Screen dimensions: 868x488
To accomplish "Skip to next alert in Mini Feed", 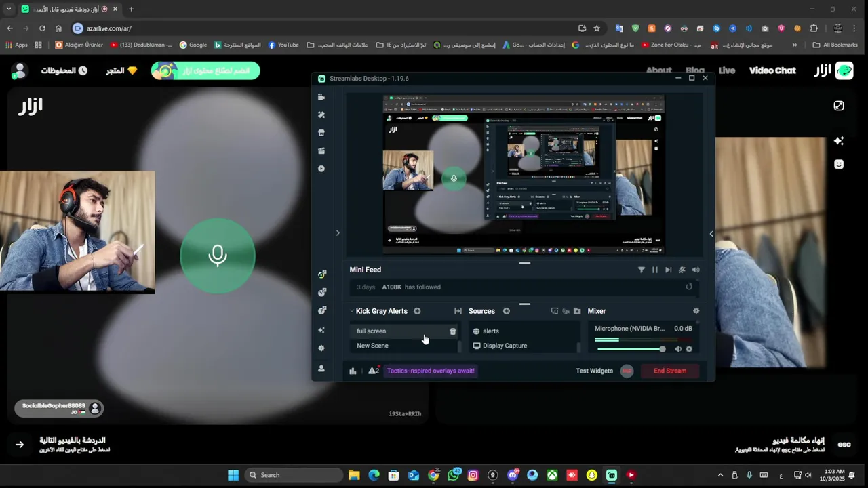I will pyautogui.click(x=669, y=270).
